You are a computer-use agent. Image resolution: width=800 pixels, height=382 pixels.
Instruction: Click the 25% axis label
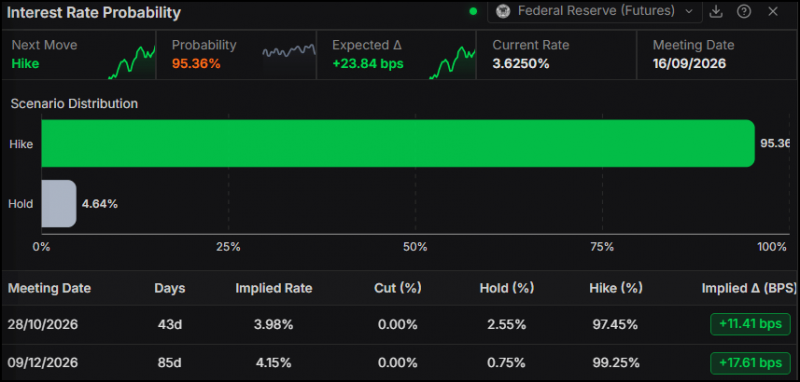228,247
